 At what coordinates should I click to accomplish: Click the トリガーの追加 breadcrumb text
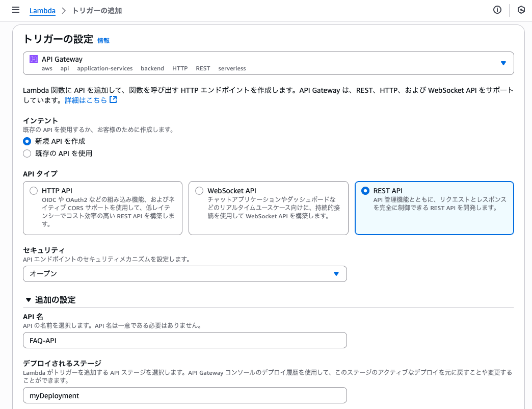(x=97, y=11)
